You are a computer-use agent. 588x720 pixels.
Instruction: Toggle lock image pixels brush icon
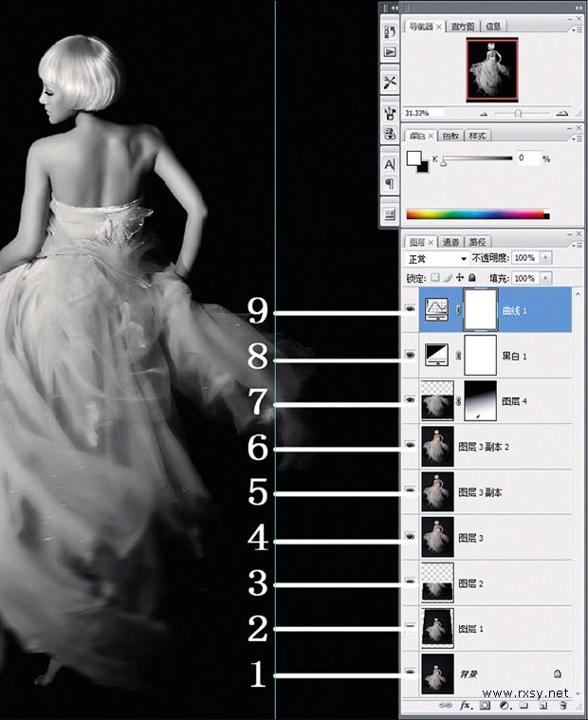(448, 278)
